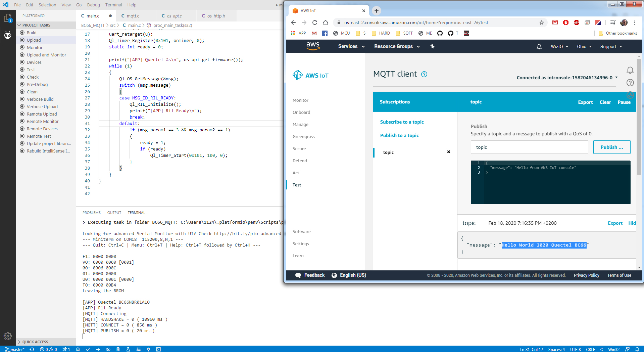Click PlatformIO Home icon in status bar
Viewport: 644px width, 352px height.
coord(78,349)
